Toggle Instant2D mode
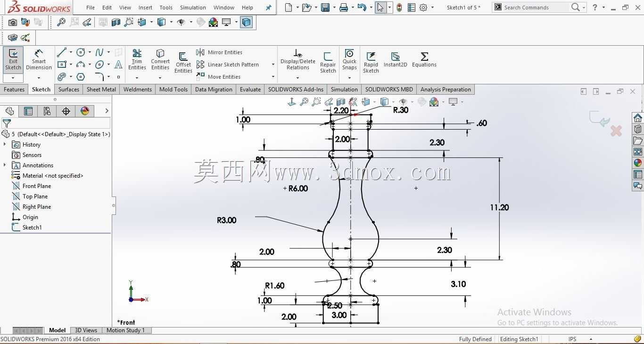The height and width of the screenshot is (344, 644). click(395, 59)
